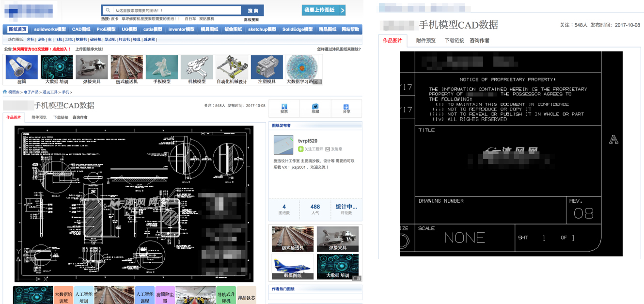Select 咨询作者 tab on left page

(80, 117)
